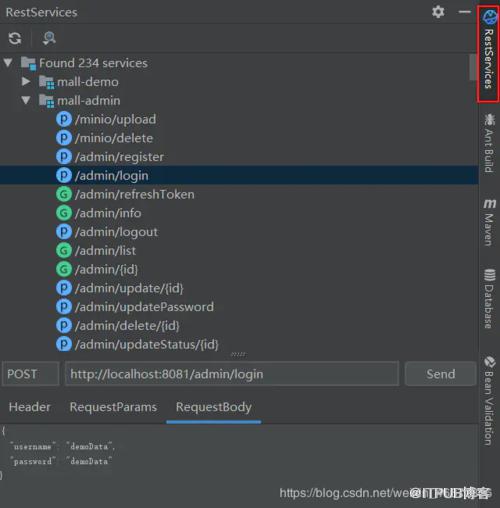The height and width of the screenshot is (508, 500).
Task: Click the search services icon
Action: 49,38
